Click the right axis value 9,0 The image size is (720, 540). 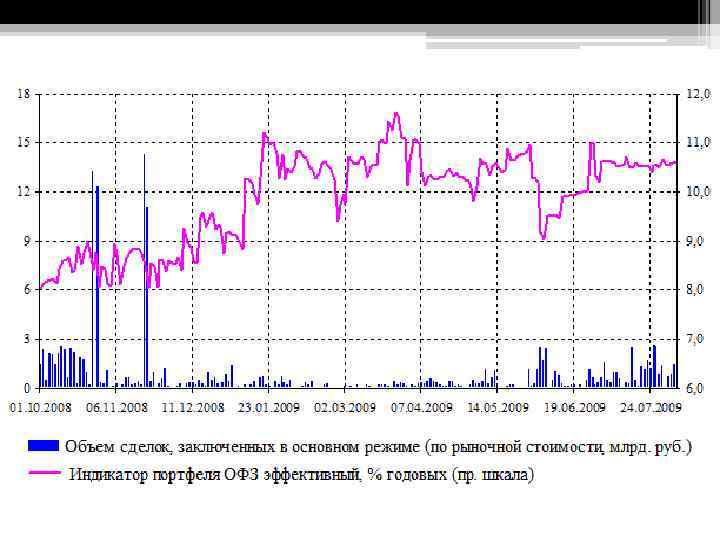click(x=695, y=241)
